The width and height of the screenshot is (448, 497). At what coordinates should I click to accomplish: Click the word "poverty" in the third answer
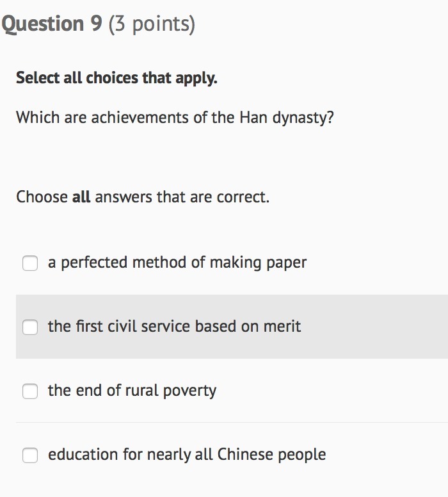[x=190, y=391]
